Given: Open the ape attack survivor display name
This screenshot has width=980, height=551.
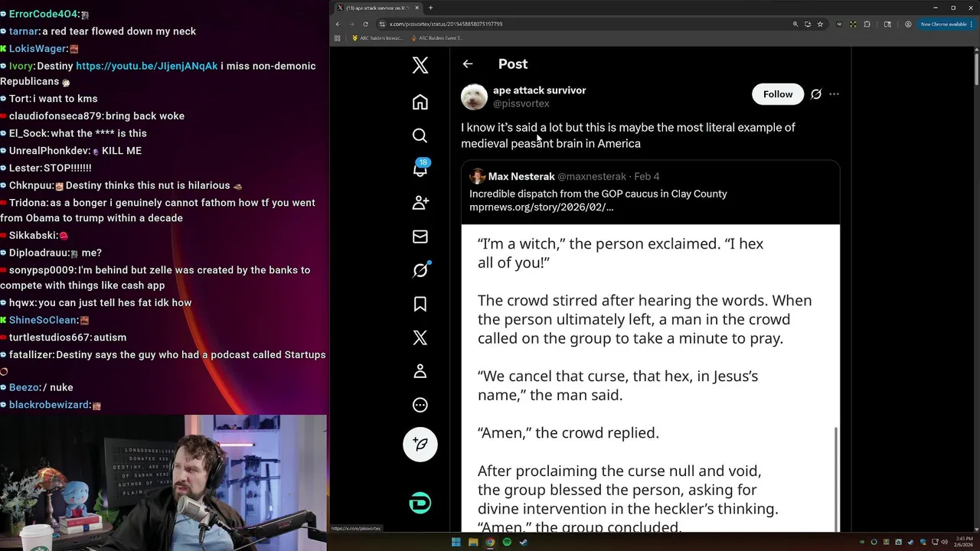Looking at the screenshot, I should coord(540,90).
